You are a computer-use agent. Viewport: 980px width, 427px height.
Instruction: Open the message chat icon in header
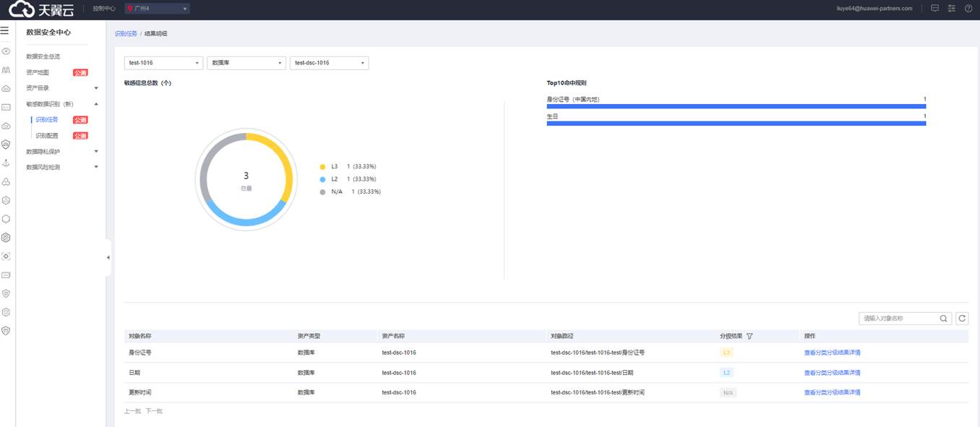[x=934, y=9]
